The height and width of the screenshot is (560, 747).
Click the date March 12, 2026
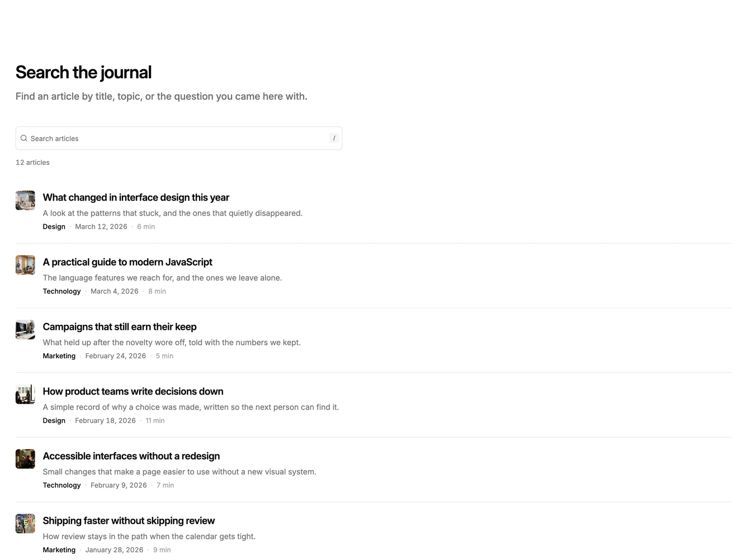tap(101, 226)
